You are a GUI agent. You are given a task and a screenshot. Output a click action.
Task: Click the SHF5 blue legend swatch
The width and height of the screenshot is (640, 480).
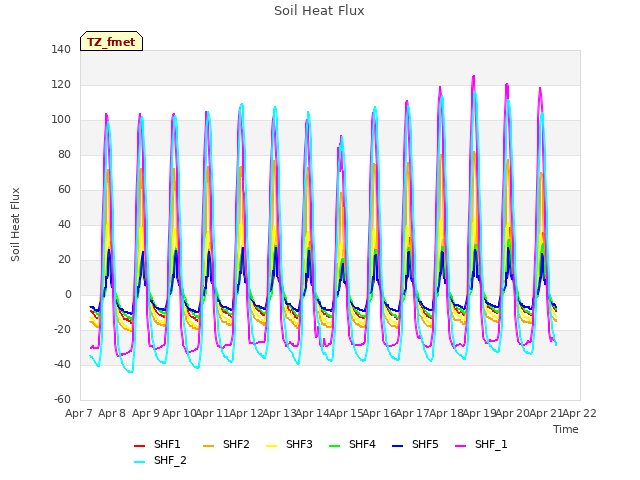click(x=397, y=446)
